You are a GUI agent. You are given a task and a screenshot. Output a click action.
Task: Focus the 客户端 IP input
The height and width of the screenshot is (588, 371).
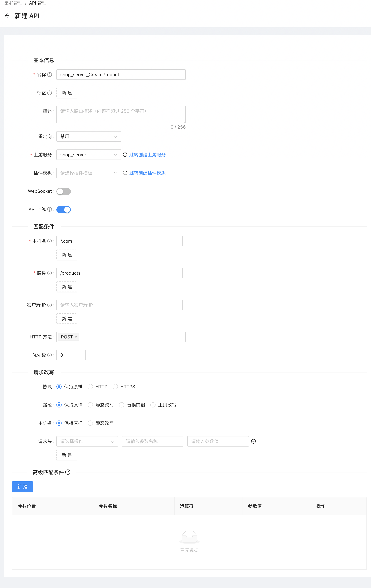pos(120,305)
